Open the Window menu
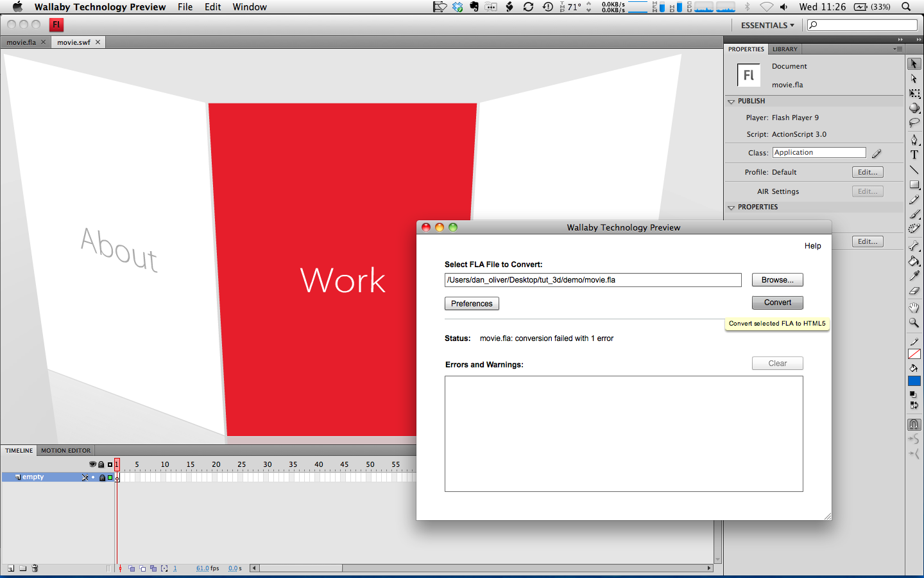The image size is (924, 578). click(x=250, y=7)
